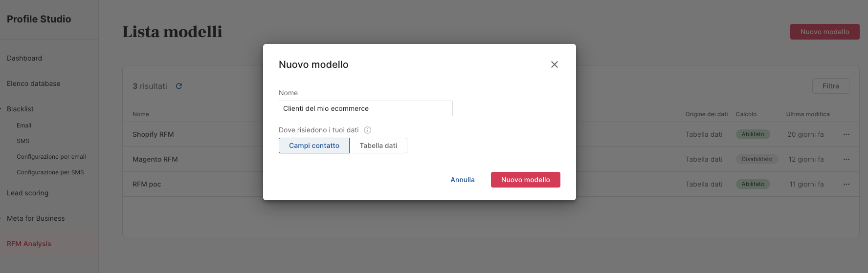Open Elenco database in sidebar
This screenshot has width=868, height=273.
coord(34,84)
